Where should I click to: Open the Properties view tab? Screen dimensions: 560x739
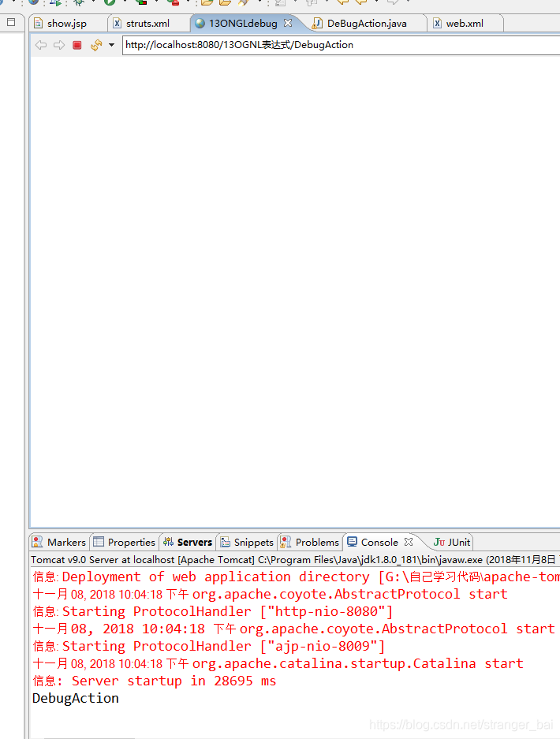125,542
